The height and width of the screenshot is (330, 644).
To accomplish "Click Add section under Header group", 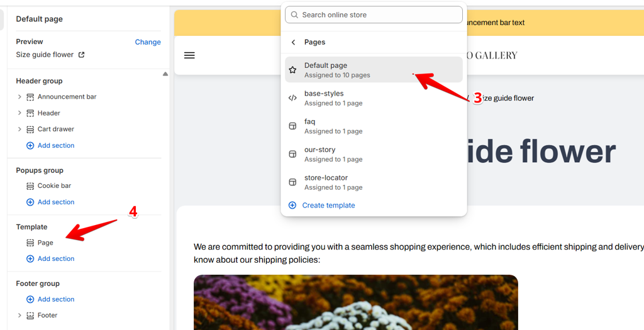I will (x=56, y=145).
